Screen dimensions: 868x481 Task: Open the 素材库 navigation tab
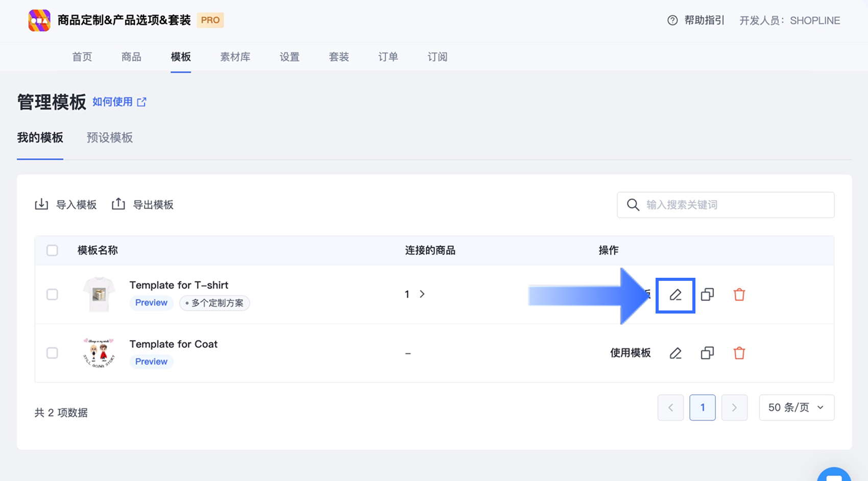pyautogui.click(x=235, y=57)
